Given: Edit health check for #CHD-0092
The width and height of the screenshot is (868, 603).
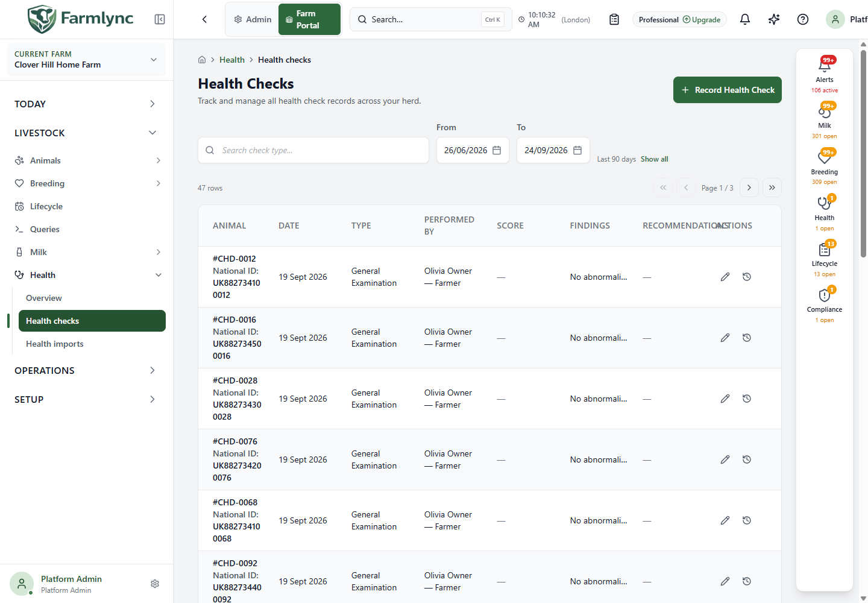Looking at the screenshot, I should point(725,581).
